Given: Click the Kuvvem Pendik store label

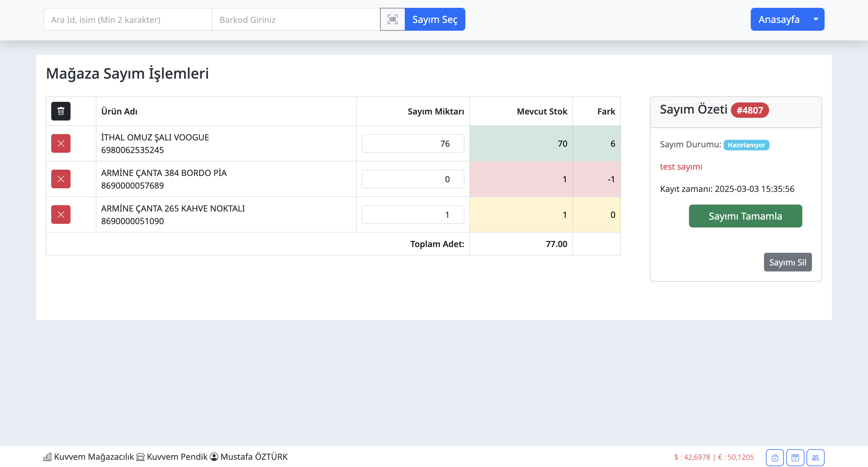Looking at the screenshot, I should (x=177, y=456).
